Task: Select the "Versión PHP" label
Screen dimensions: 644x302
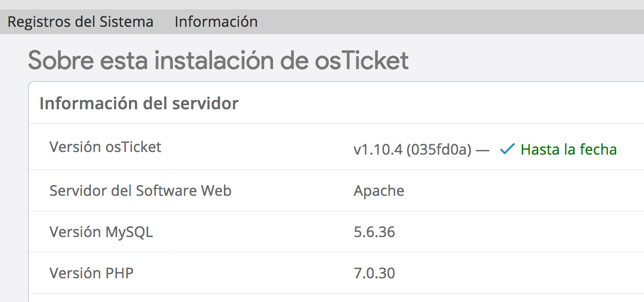Action: coord(91,273)
